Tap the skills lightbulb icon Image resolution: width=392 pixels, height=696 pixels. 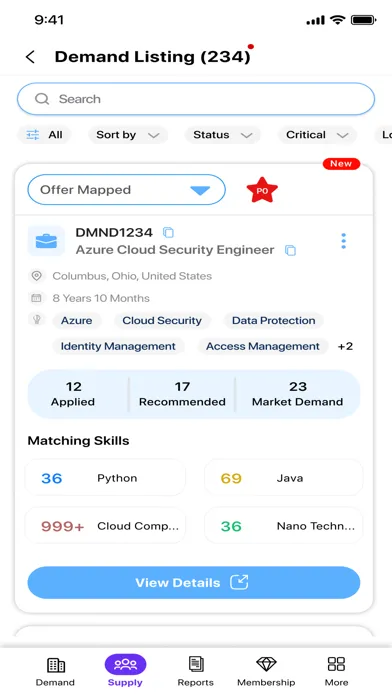coord(37,319)
